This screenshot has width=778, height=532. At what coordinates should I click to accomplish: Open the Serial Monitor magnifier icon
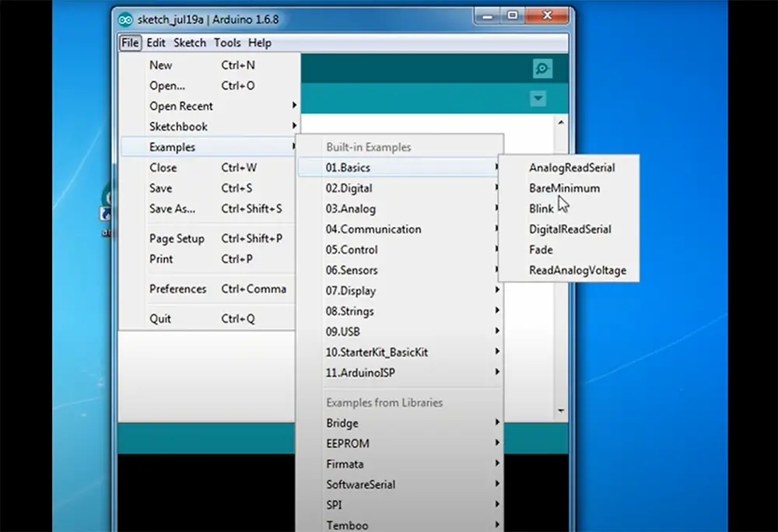pos(542,68)
